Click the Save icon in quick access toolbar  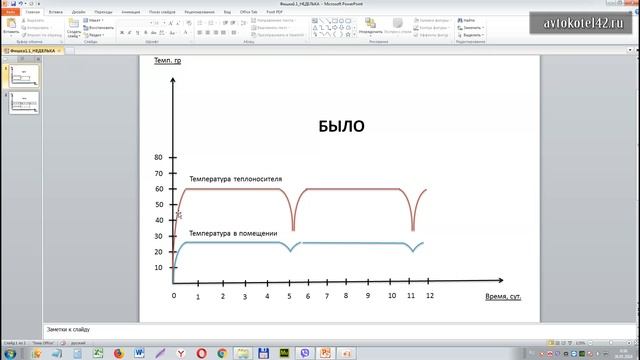pos(13,4)
